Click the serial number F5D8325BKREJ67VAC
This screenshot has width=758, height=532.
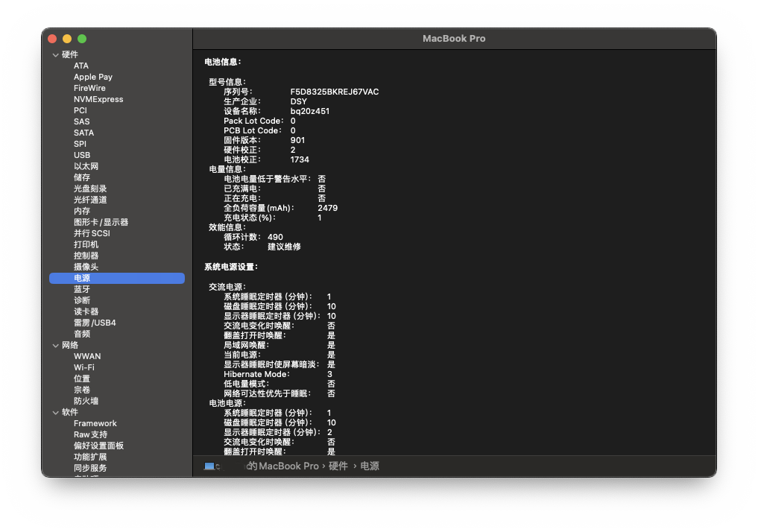(335, 92)
